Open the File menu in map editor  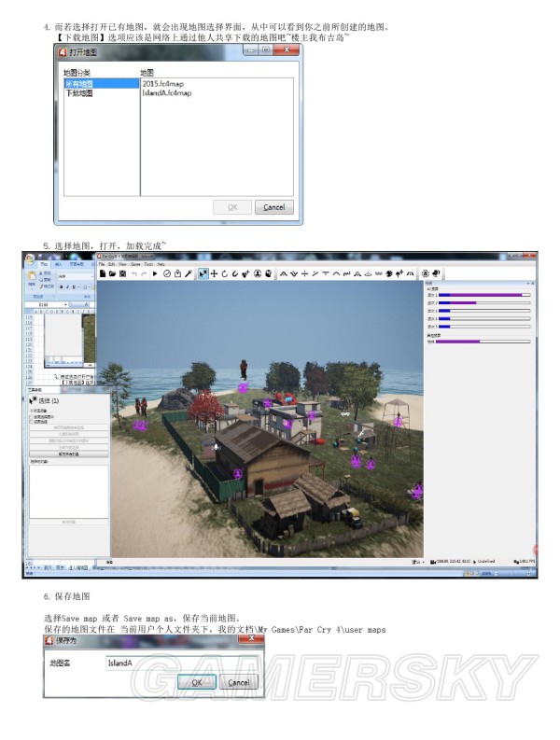click(102, 264)
